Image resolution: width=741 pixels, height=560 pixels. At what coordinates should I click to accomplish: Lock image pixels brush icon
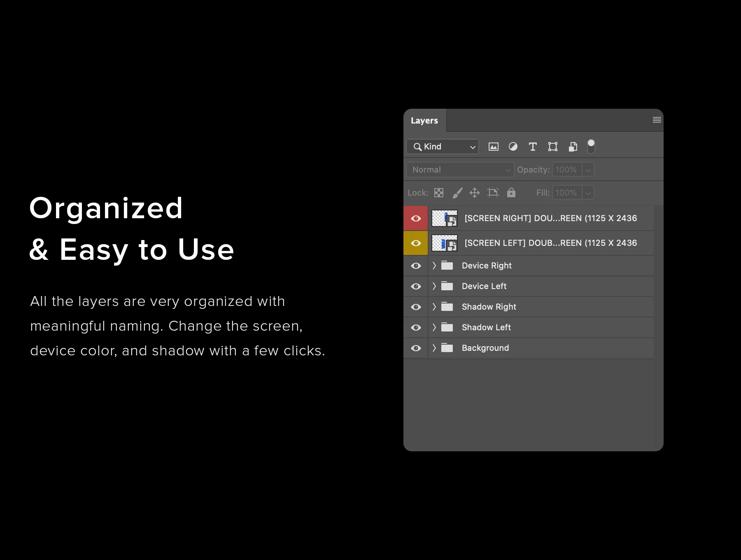(457, 193)
